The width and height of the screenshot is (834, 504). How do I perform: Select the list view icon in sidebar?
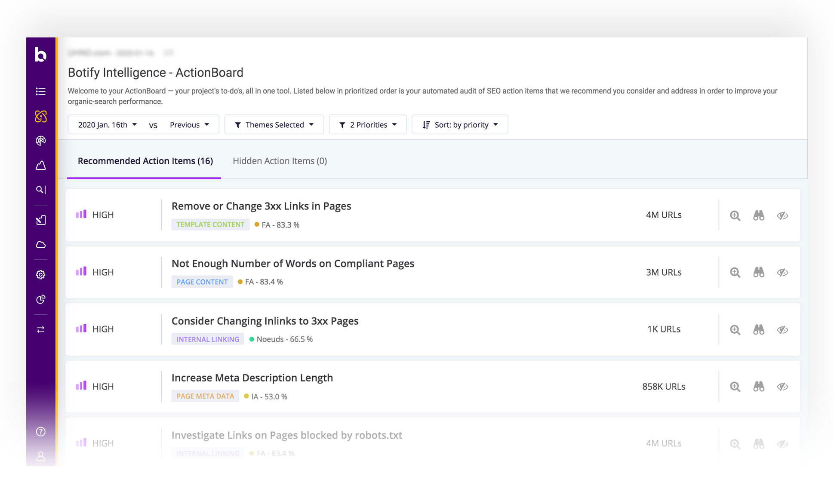pos(41,91)
